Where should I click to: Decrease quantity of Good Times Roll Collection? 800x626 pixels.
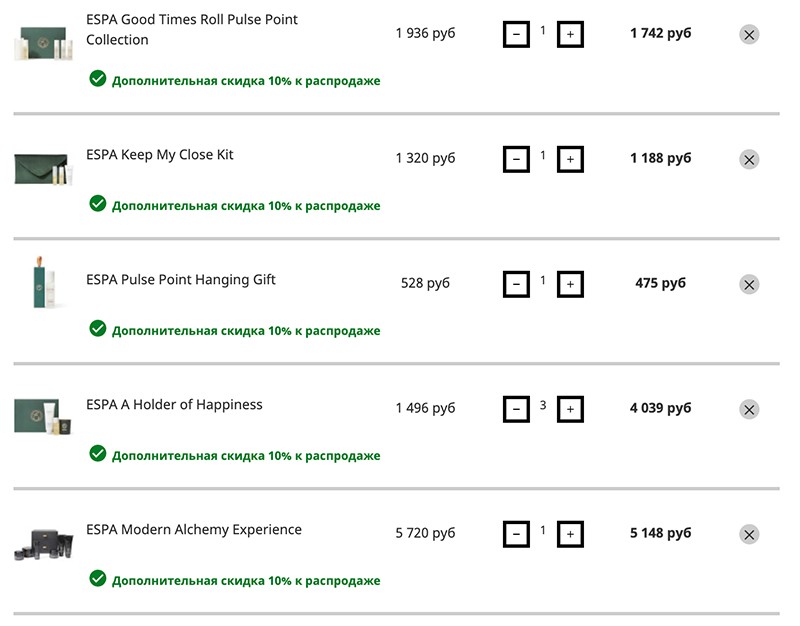(x=516, y=34)
